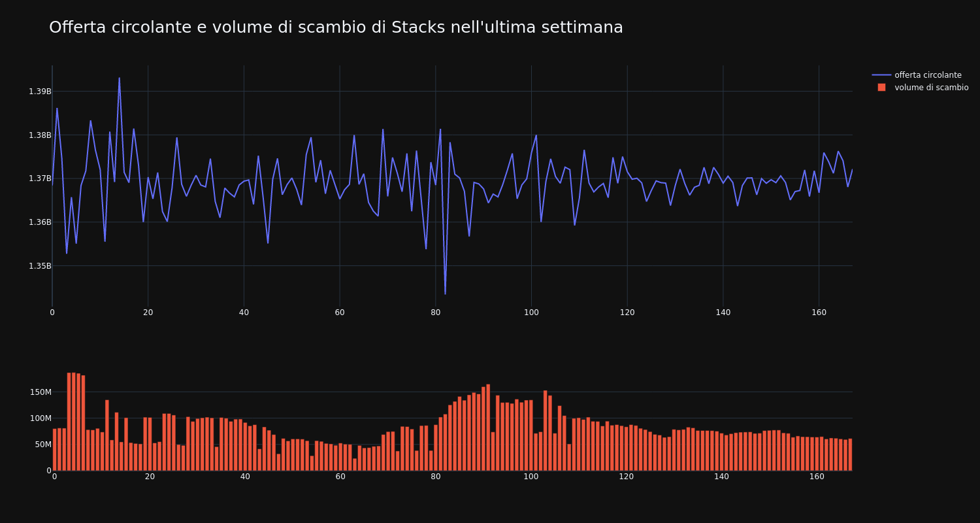Click the line's lowest dip below 1.35B
The height and width of the screenshot is (523, 980).
point(445,294)
